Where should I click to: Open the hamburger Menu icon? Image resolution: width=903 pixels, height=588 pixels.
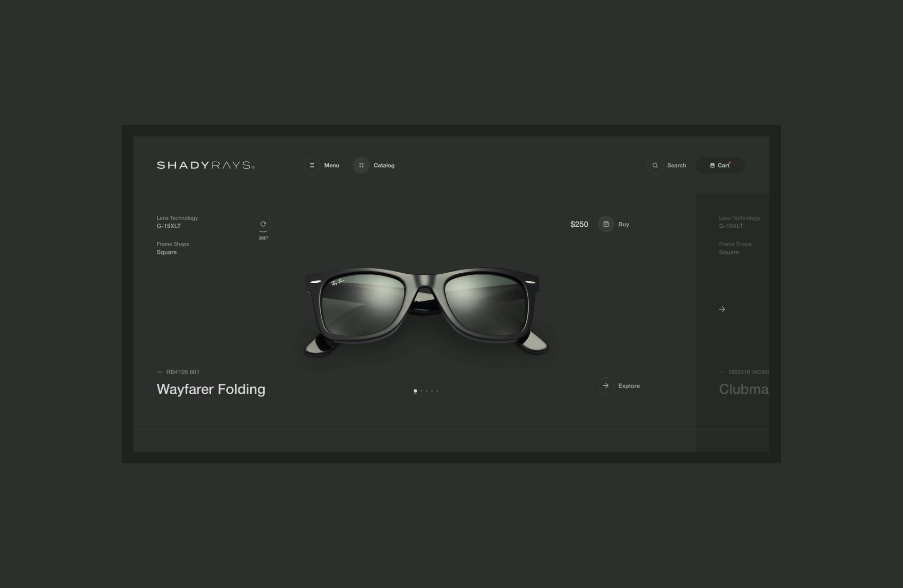pyautogui.click(x=312, y=165)
